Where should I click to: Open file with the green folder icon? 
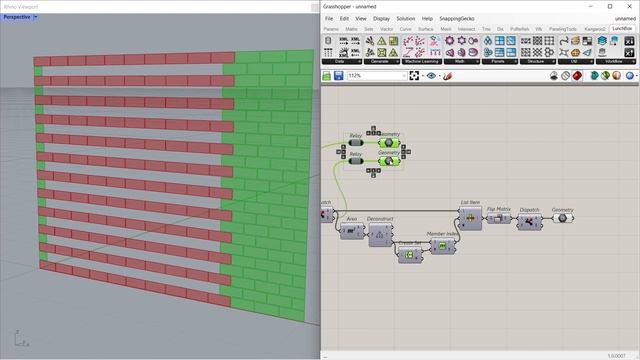pos(326,76)
